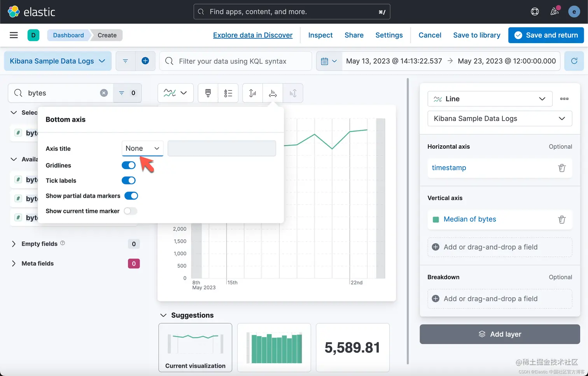The image size is (588, 376).
Task: Click Cancel in the top bar
Action: (430, 35)
